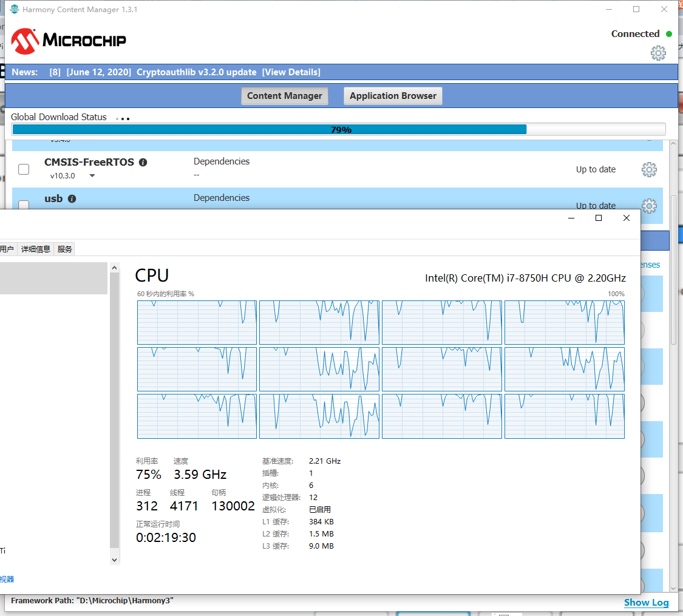
Task: Click Task Manager left pane scroll down arrow
Action: pyautogui.click(x=115, y=560)
